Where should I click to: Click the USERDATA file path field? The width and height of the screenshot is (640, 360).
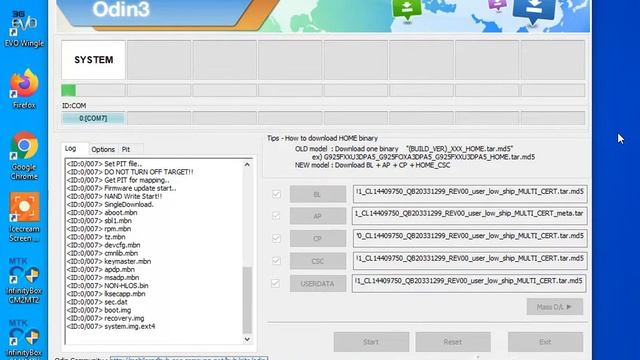point(469,283)
